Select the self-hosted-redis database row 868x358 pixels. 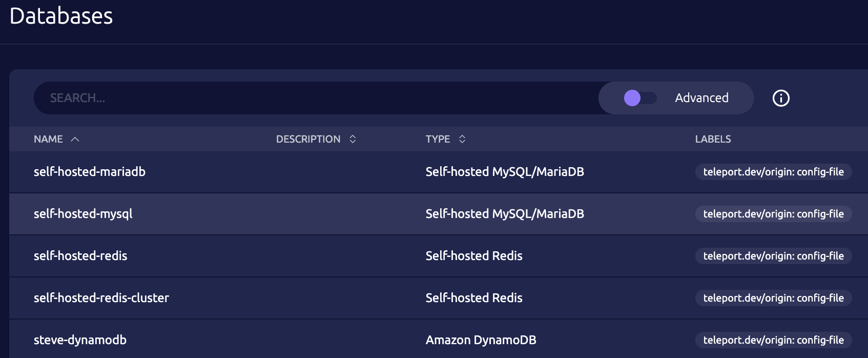80,256
